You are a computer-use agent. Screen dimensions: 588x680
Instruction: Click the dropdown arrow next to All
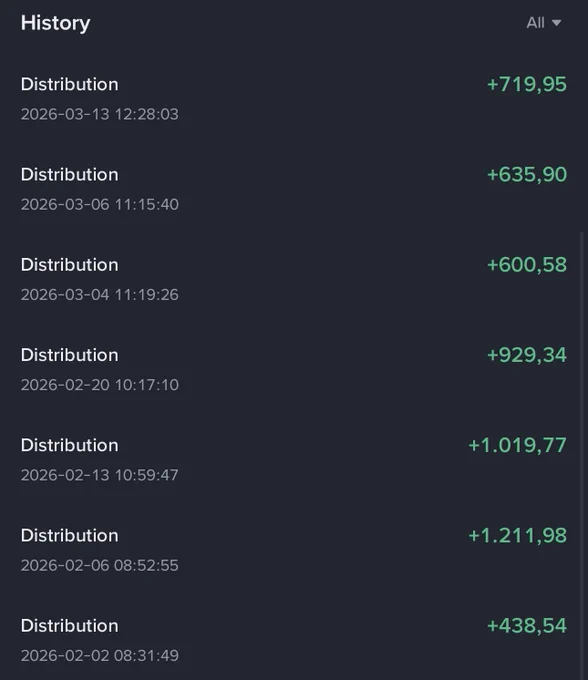pyautogui.click(x=556, y=23)
